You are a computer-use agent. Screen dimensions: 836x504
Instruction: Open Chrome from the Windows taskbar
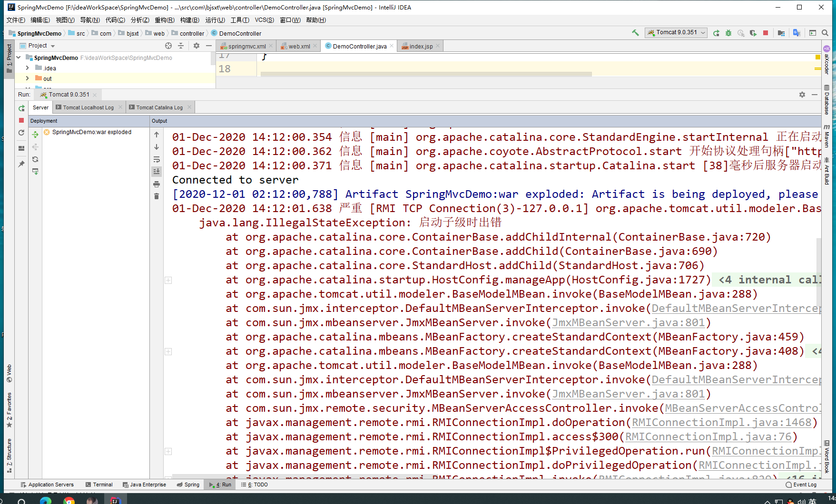69,501
